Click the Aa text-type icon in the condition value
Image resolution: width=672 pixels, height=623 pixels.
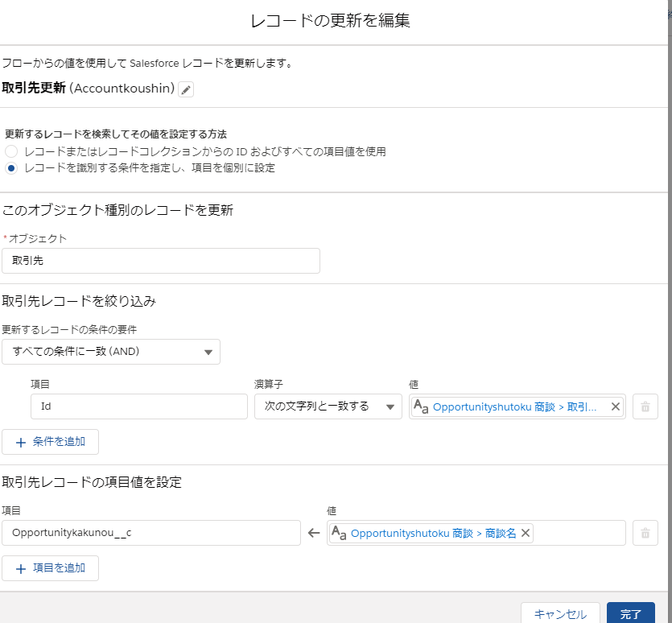[x=420, y=406]
